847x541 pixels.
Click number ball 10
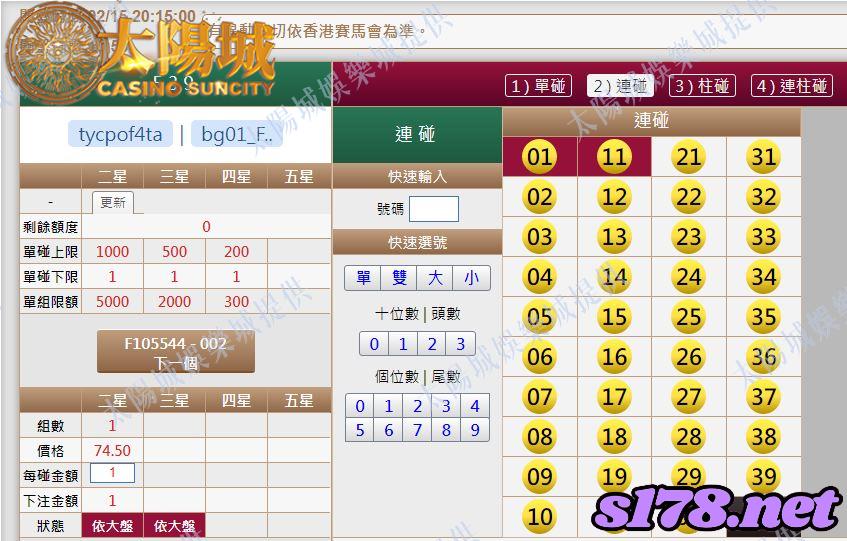(539, 517)
